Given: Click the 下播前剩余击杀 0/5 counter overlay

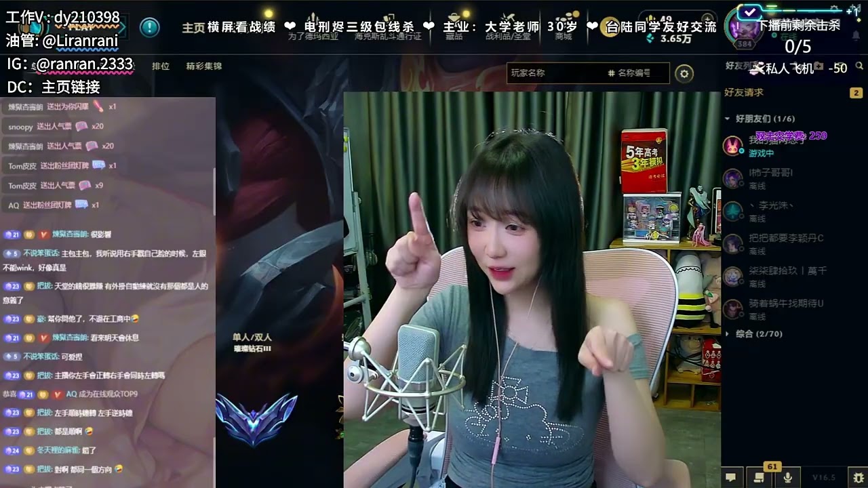Looking at the screenshot, I should [x=798, y=37].
